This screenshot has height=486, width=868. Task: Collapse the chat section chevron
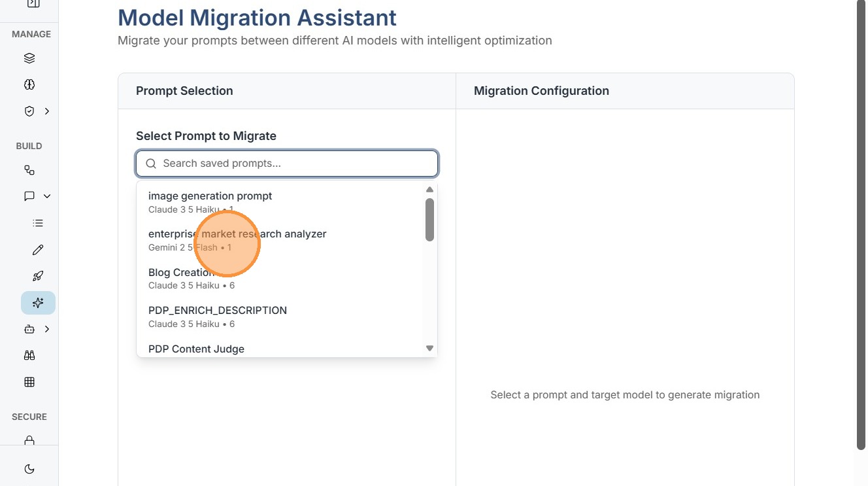[x=47, y=196]
